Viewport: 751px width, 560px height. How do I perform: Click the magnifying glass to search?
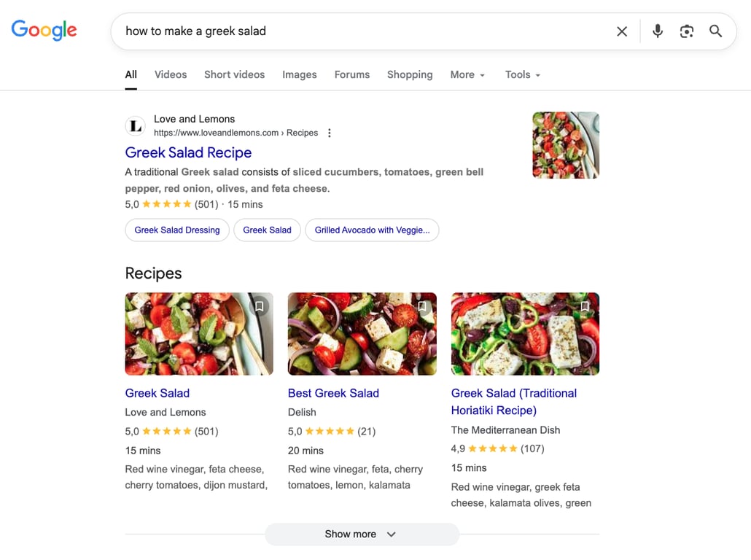715,31
